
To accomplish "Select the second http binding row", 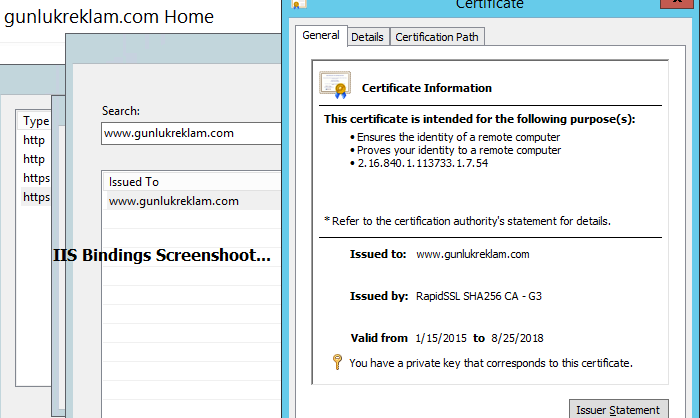I will point(35,159).
